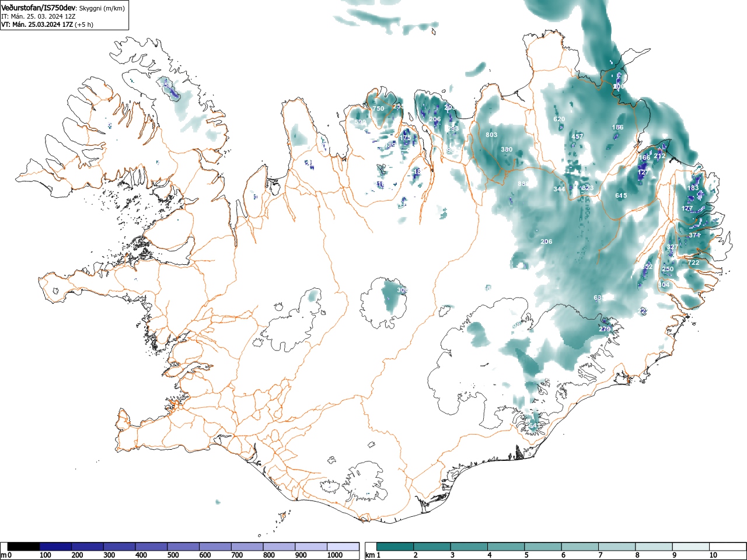Click the 327 visibility value on the map

click(x=672, y=247)
